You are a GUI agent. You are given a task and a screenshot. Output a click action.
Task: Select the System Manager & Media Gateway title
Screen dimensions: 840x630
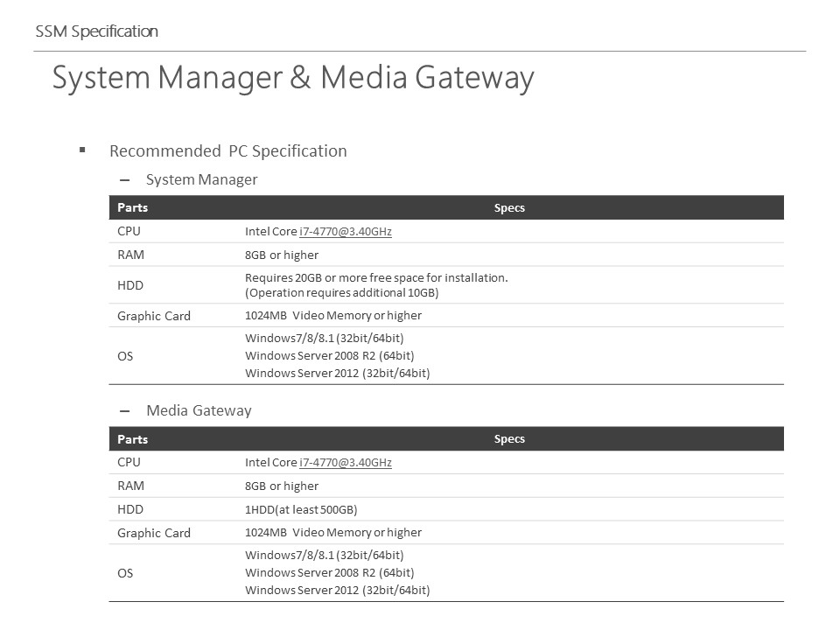coord(293,78)
